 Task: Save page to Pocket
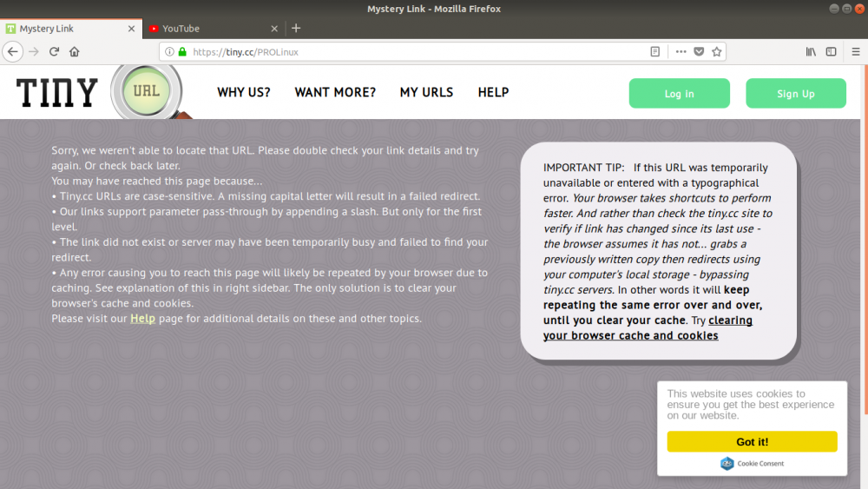pos(699,51)
